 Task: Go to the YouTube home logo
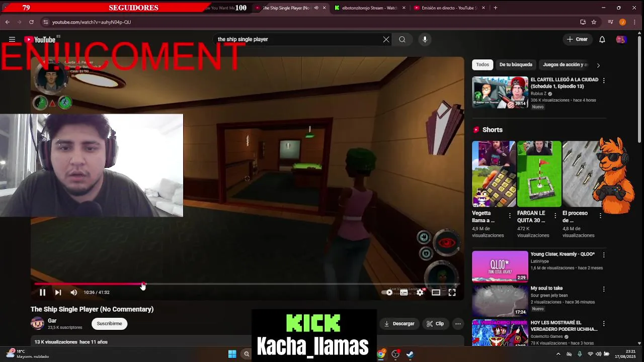[x=40, y=40]
